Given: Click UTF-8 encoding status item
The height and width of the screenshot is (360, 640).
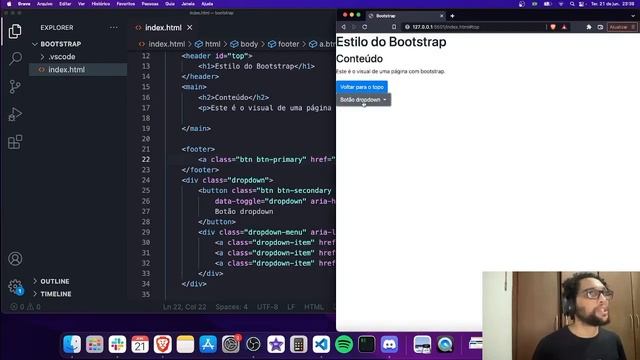Looking at the screenshot, I should point(267,307).
